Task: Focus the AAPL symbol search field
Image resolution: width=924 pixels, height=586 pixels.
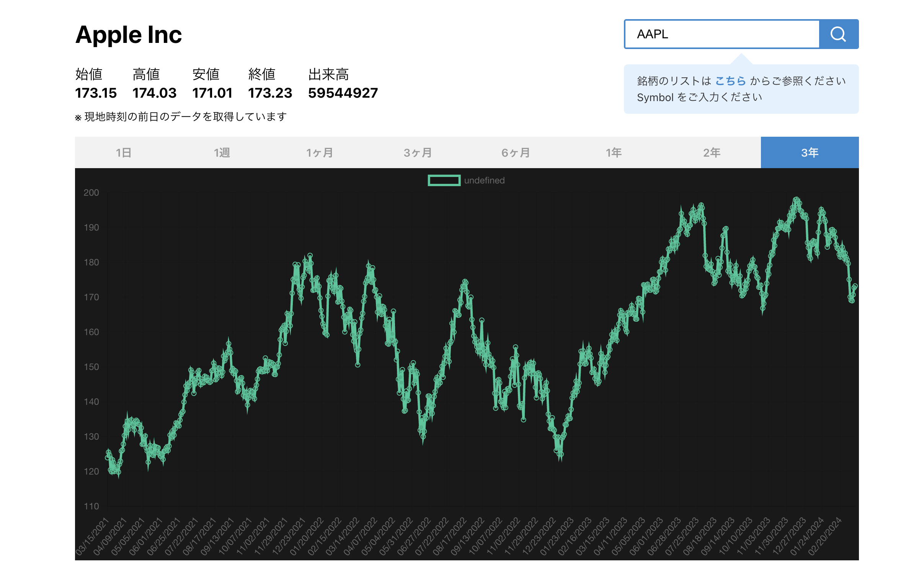Action: pos(722,34)
